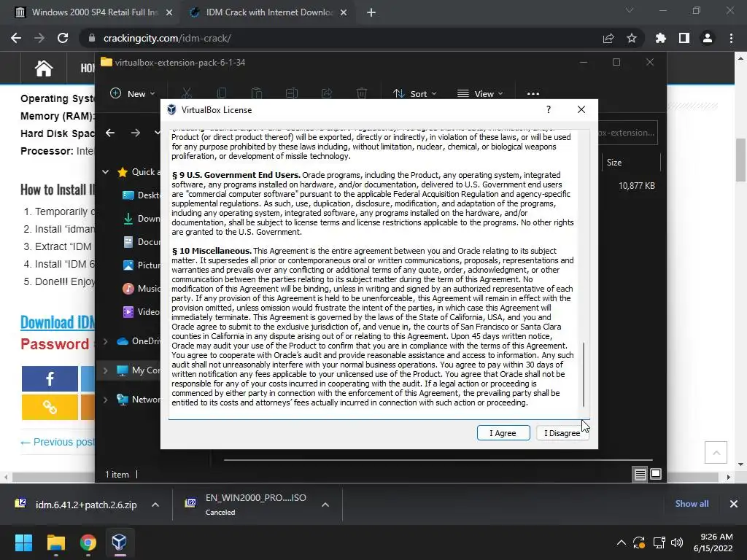Close the IDM Crack browser tab
Image resolution: width=747 pixels, height=560 pixels.
344,13
